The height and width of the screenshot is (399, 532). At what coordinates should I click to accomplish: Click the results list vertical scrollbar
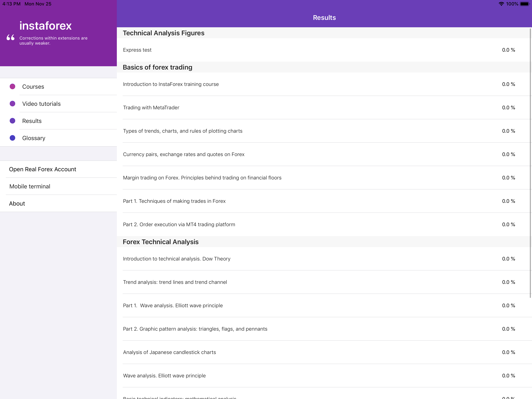click(x=530, y=163)
